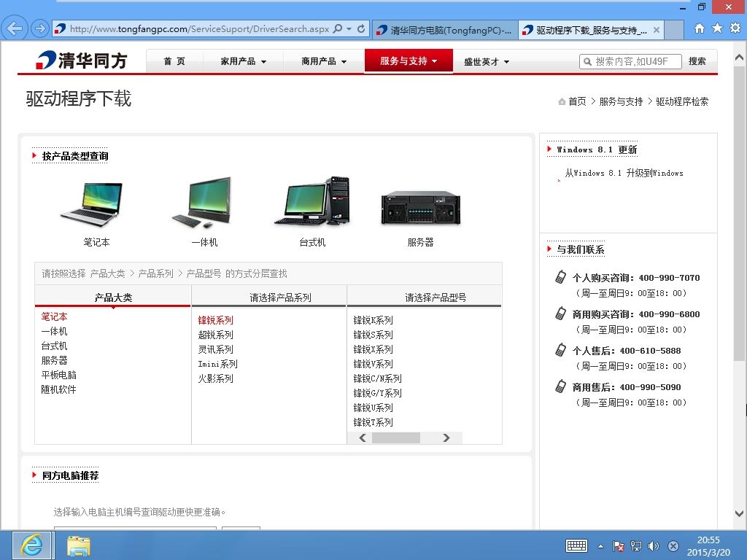Click the browser Forward arrow button
Viewport: 747px width, 560px height.
40,28
